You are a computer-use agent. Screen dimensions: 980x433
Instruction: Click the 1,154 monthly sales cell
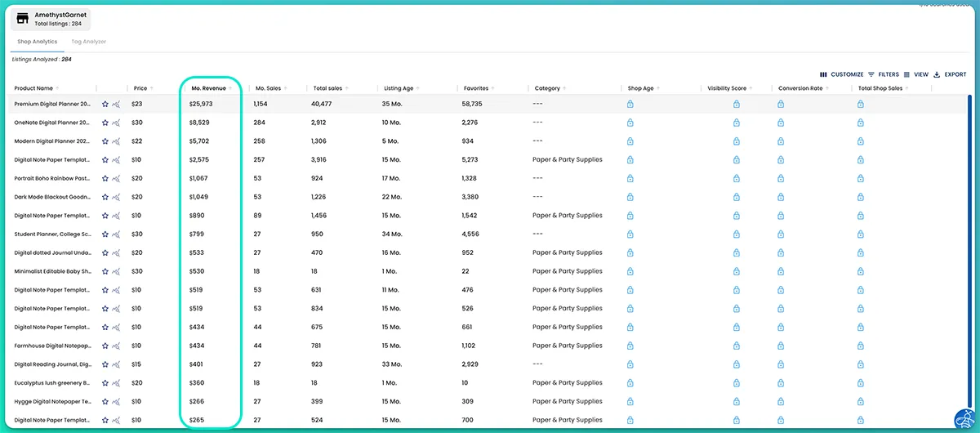click(x=261, y=105)
